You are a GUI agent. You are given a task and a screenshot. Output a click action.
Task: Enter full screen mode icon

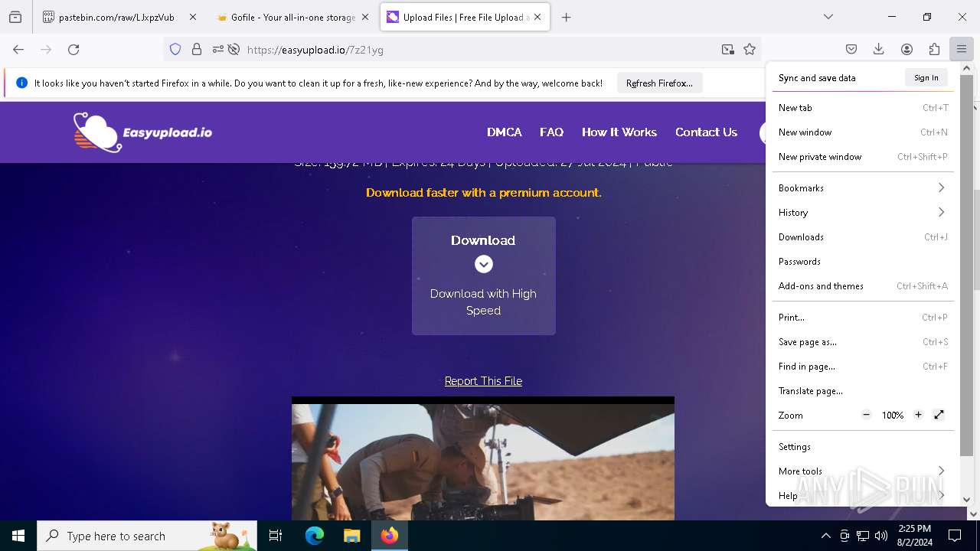click(x=939, y=415)
